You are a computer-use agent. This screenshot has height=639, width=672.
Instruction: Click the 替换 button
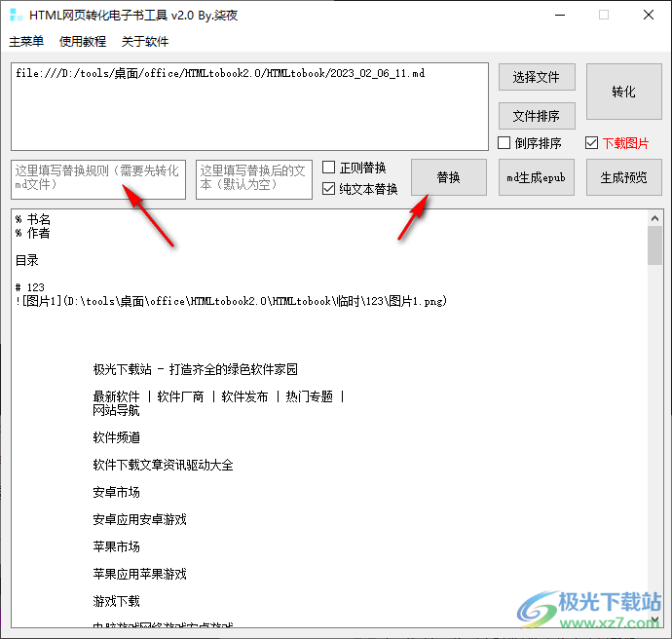449,177
